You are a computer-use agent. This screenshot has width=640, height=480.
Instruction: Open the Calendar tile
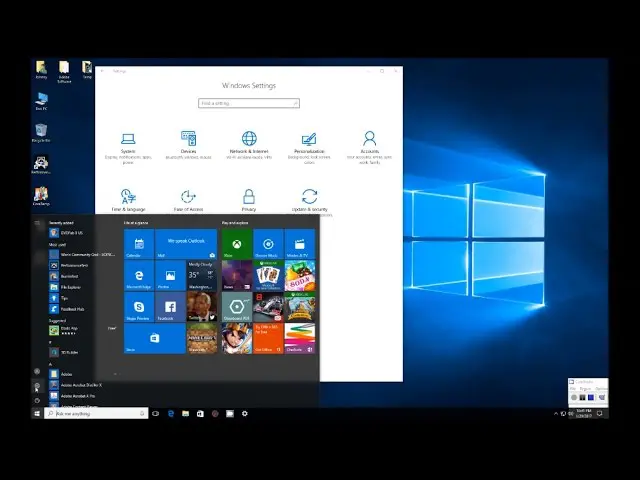point(139,244)
